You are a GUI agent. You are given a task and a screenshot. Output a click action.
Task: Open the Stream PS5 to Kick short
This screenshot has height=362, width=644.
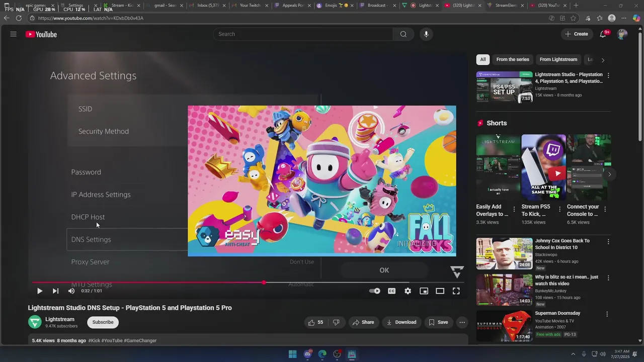pyautogui.click(x=543, y=167)
